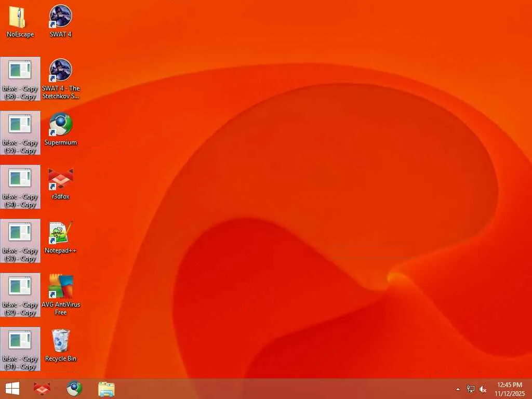This screenshot has width=532, height=399.
Task: Open the Windows Start button
Action: point(12,389)
